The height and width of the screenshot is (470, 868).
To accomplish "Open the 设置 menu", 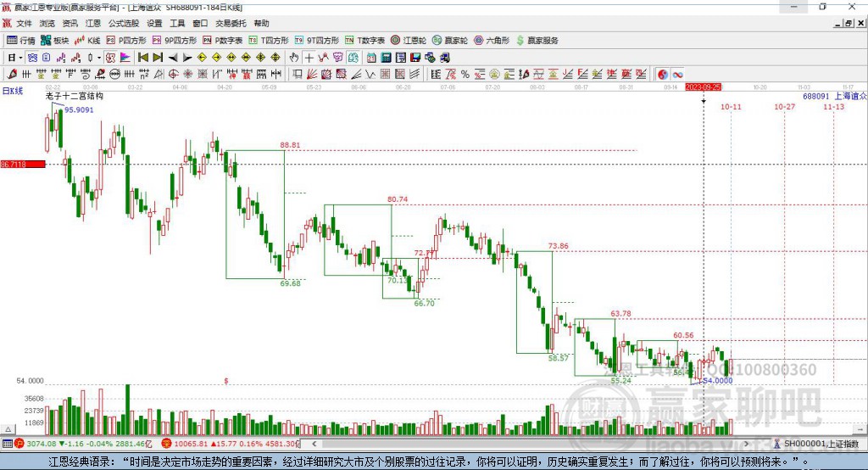I will coord(154,23).
